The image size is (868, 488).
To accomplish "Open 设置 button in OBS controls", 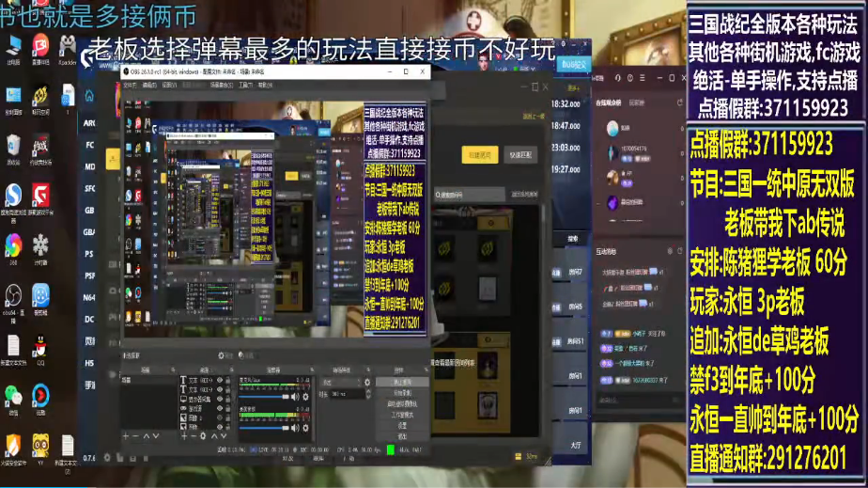I will coord(402,425).
